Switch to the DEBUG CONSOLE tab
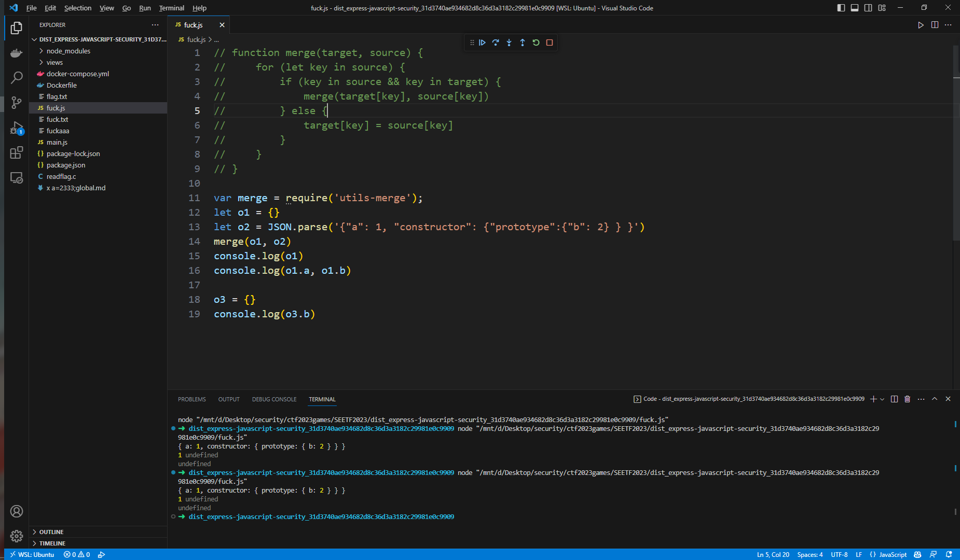Viewport: 960px width, 560px height. click(274, 399)
